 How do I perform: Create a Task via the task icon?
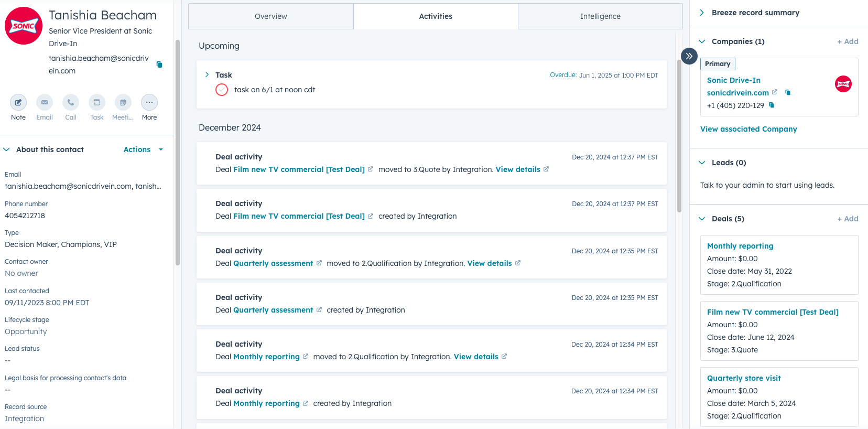coord(97,102)
